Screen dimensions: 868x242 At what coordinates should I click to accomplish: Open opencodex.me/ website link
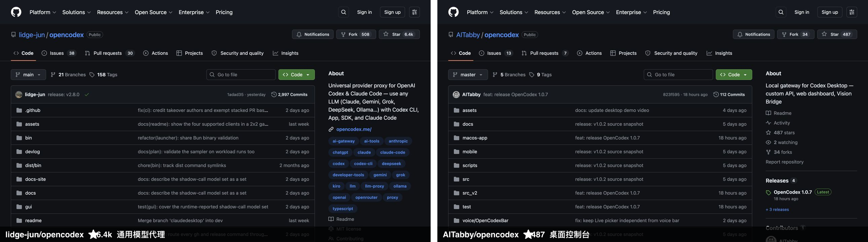click(354, 130)
